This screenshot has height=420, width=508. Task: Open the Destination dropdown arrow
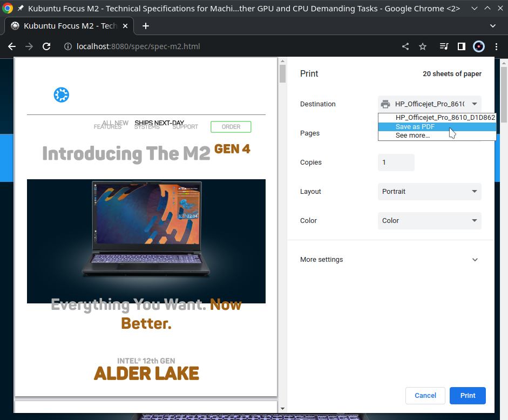point(475,104)
